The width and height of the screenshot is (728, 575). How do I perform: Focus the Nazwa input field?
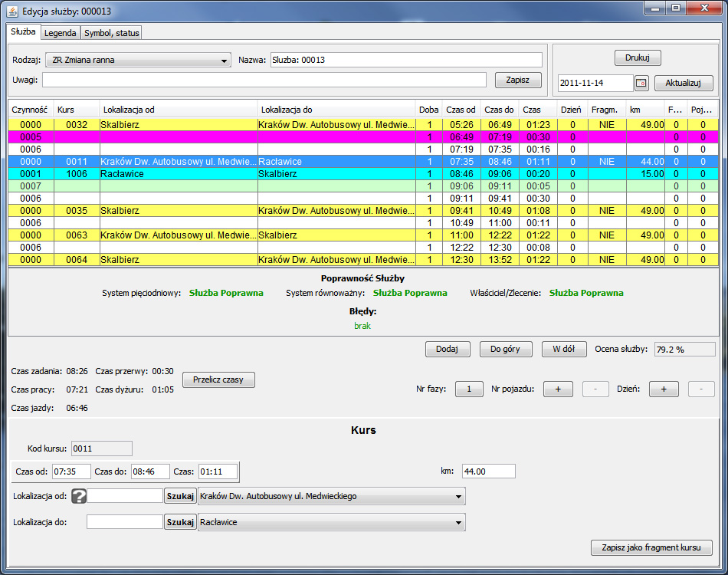(406, 60)
